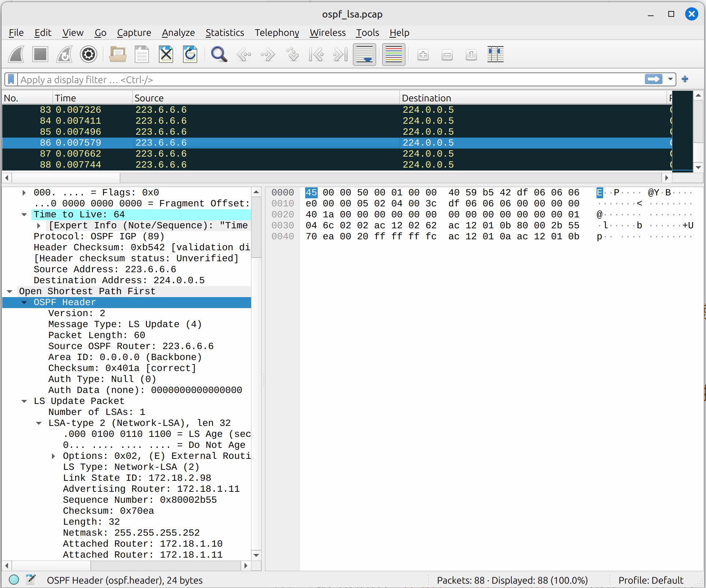This screenshot has height=588, width=706.
Task: Edit capture file properties icon
Action: pos(31,580)
